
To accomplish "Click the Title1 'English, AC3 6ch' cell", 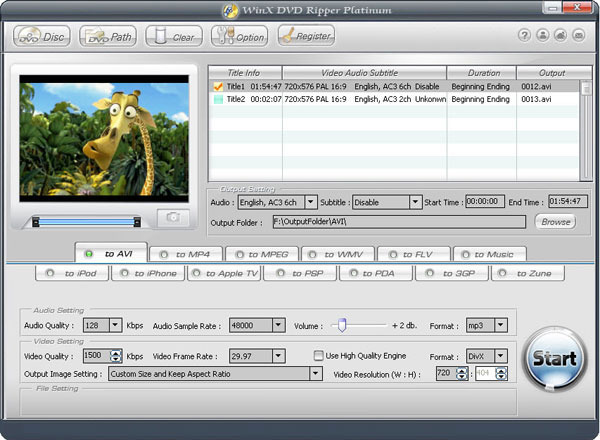I will pyautogui.click(x=382, y=86).
